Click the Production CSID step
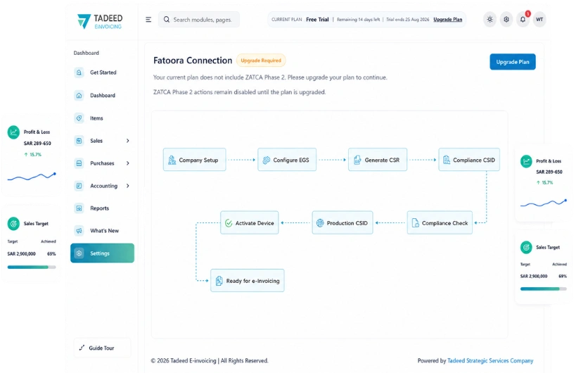 point(343,223)
